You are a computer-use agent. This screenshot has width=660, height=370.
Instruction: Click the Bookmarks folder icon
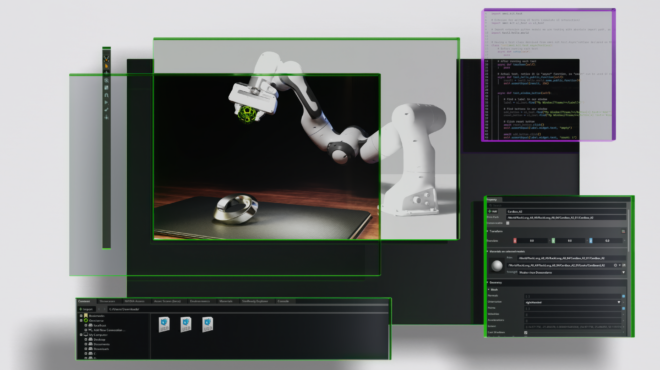click(x=86, y=316)
